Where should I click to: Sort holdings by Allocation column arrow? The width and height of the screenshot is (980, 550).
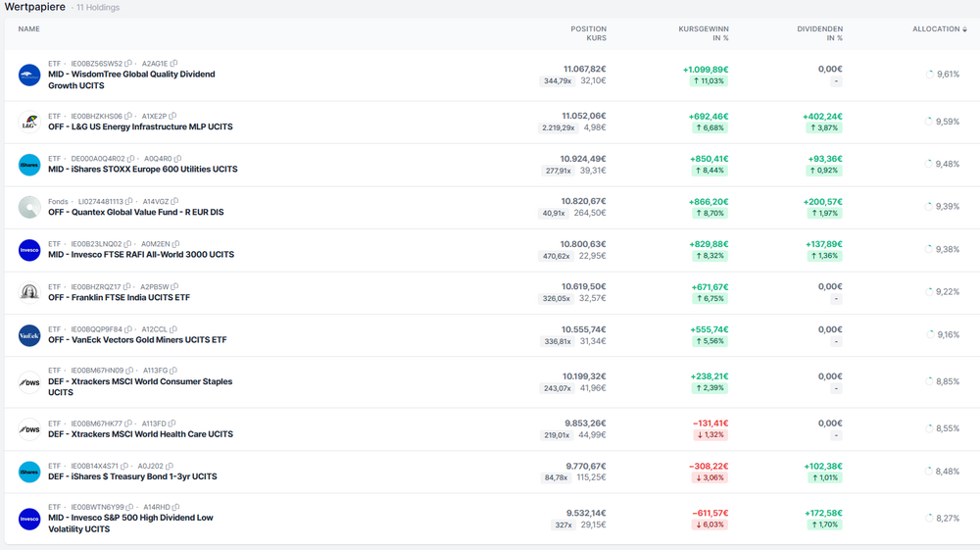point(965,29)
